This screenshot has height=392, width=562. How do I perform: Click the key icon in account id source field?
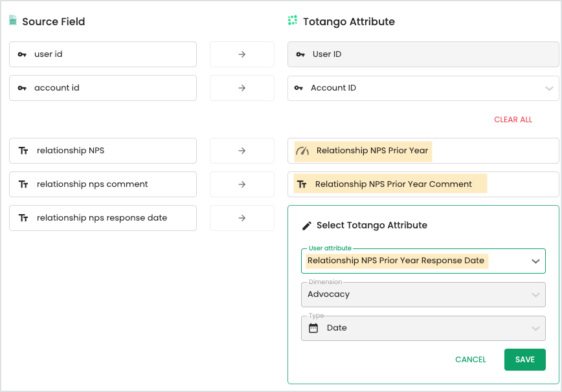[22, 88]
